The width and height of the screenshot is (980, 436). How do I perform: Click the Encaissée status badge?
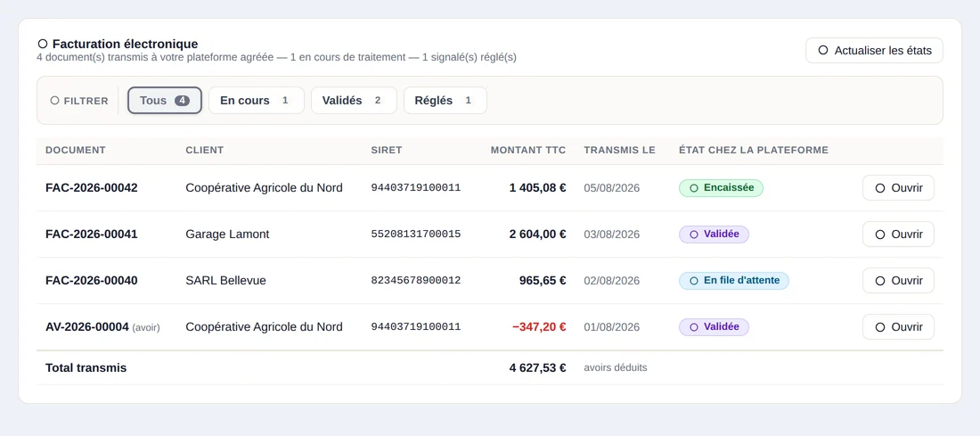pyautogui.click(x=722, y=187)
